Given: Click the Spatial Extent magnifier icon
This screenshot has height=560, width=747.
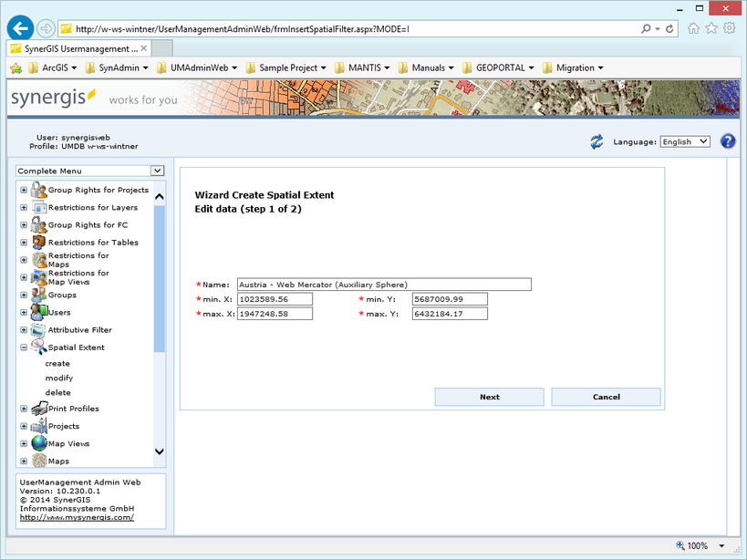Looking at the screenshot, I should coord(38,346).
